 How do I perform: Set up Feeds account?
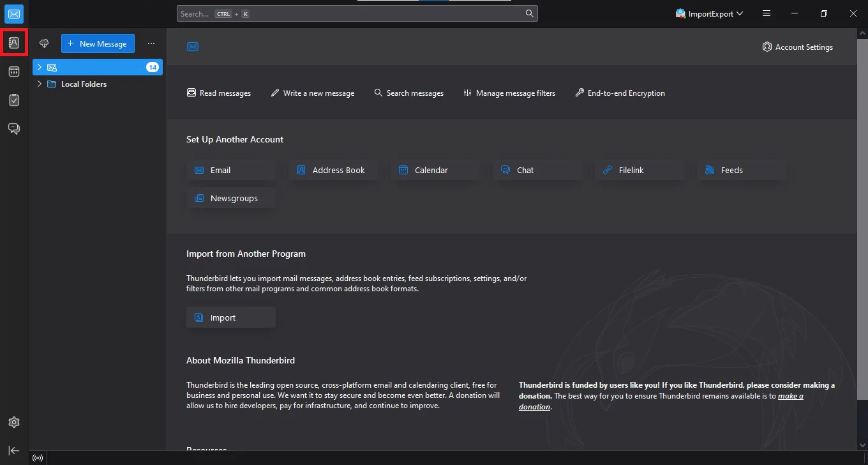point(742,170)
